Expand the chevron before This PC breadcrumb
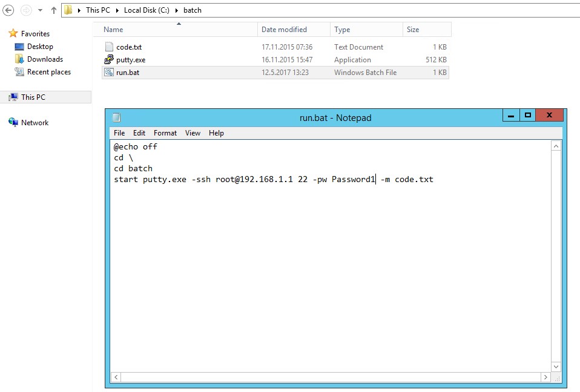Image resolution: width=580 pixels, height=392 pixels. tap(79, 10)
